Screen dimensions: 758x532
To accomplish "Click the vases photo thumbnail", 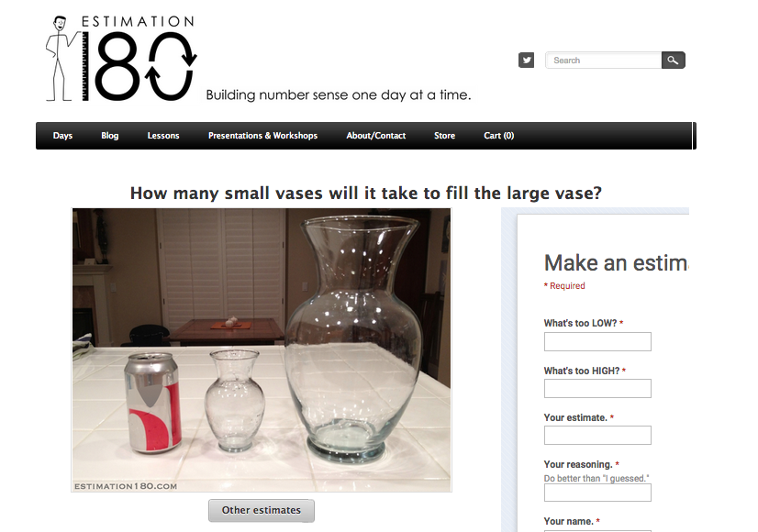I will point(262,349).
